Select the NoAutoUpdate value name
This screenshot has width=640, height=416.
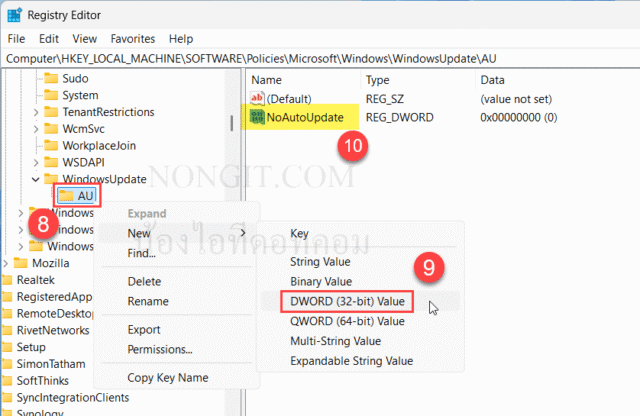point(305,118)
